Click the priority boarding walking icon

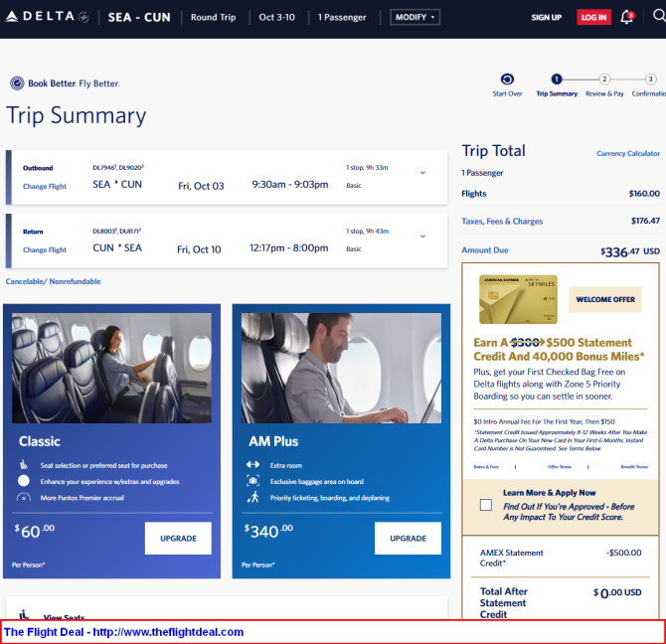253,497
